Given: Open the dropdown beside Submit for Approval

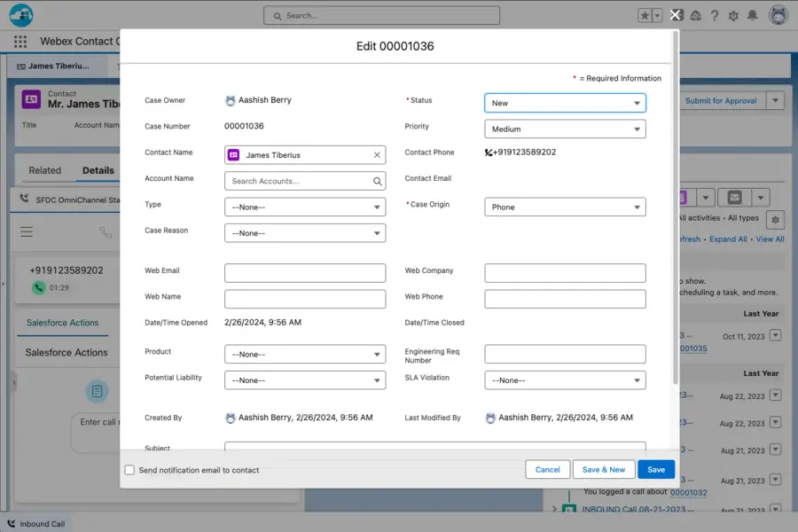Looking at the screenshot, I should (775, 101).
